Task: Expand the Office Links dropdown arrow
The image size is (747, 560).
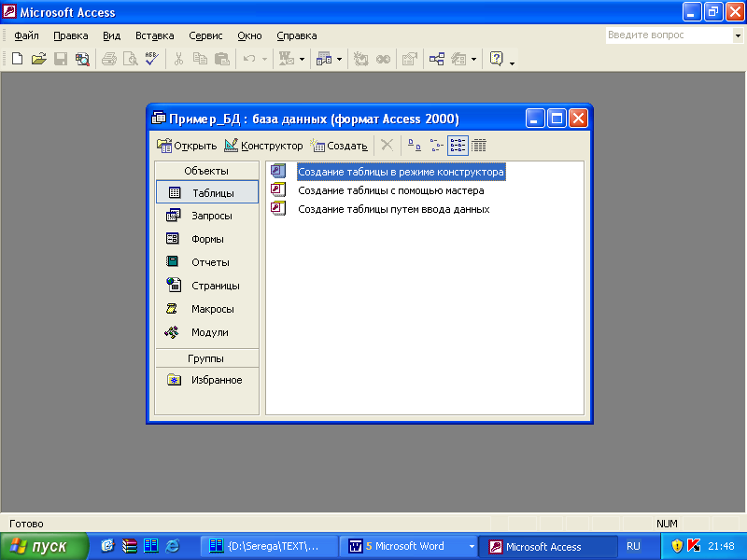Action: point(302,59)
